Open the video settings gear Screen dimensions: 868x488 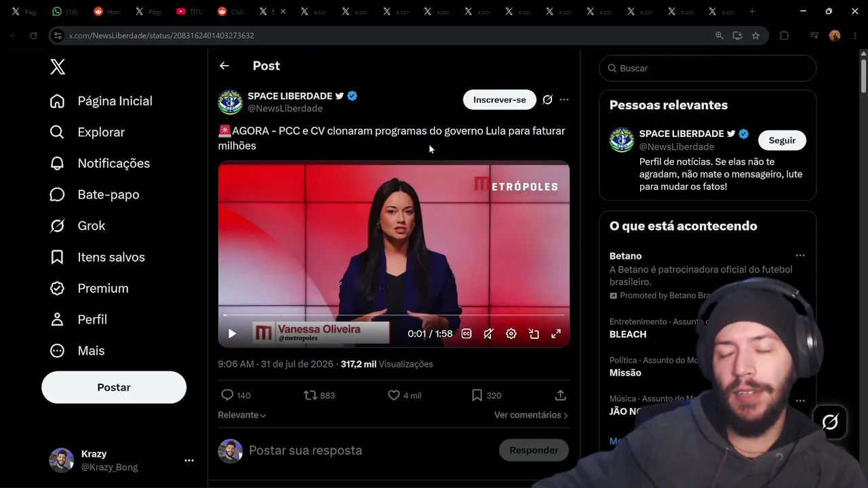(x=511, y=333)
